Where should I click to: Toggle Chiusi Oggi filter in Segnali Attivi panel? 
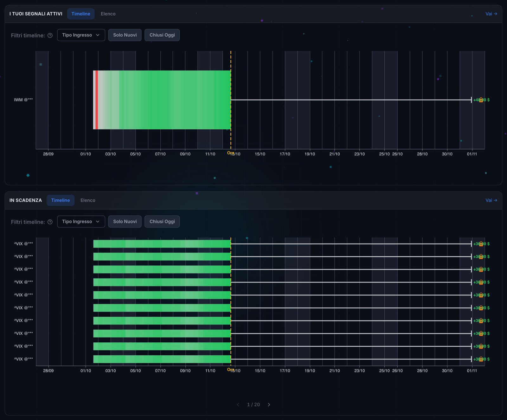[162, 35]
